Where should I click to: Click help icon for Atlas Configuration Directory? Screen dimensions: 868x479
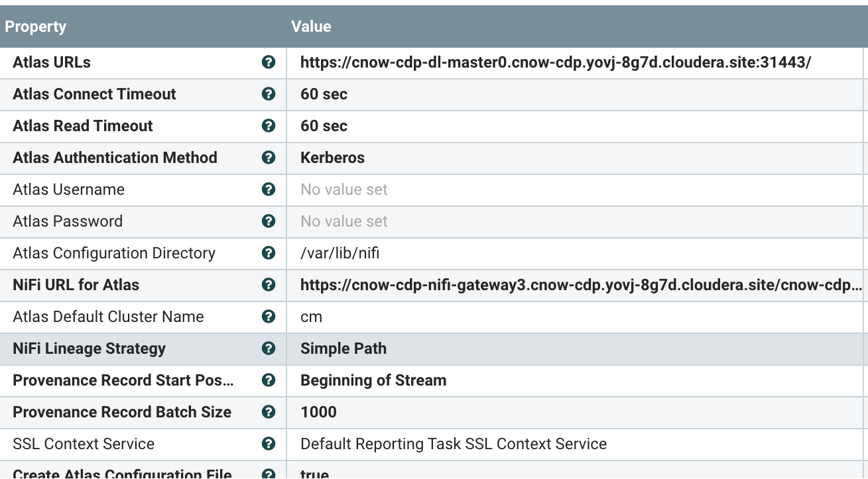pyautogui.click(x=269, y=253)
